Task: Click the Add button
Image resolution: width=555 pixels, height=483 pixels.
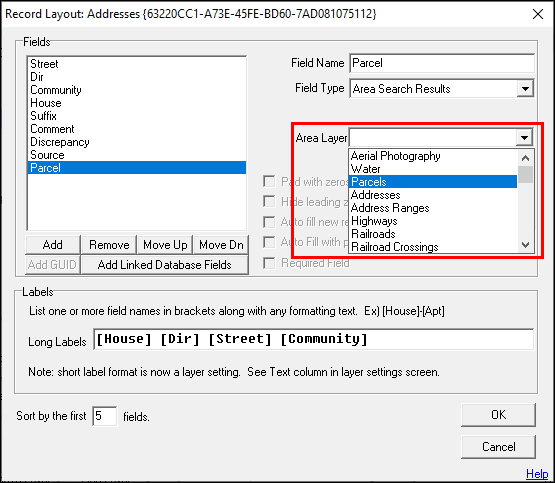Action: pos(53,245)
